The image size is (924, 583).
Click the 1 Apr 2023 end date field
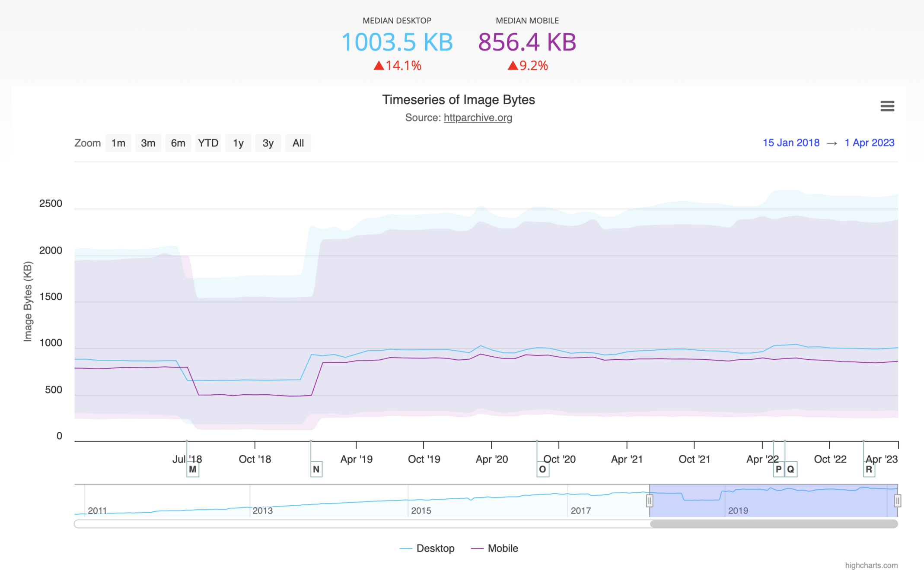click(x=869, y=143)
